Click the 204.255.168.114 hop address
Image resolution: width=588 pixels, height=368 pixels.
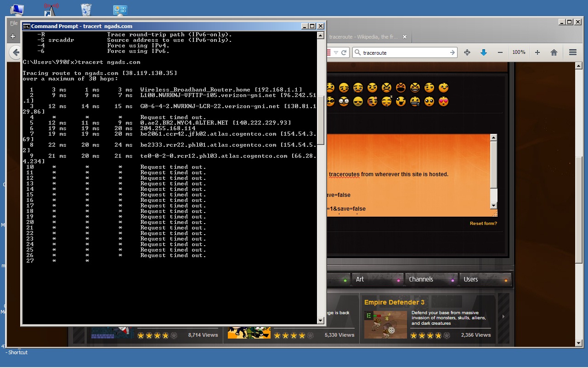[x=168, y=128]
